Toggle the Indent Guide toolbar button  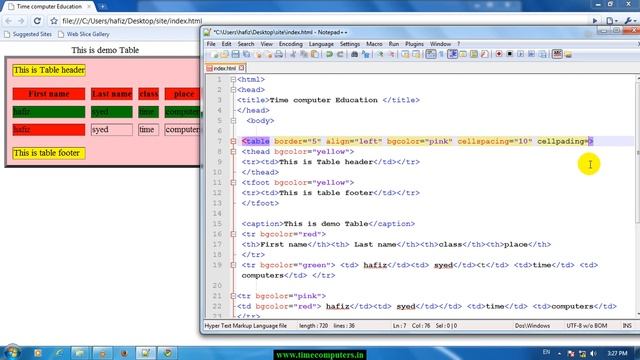pyautogui.click(x=452, y=54)
